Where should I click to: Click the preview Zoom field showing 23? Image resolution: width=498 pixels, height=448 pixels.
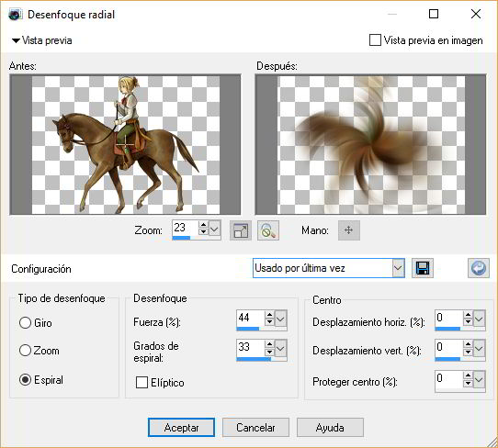coord(186,228)
